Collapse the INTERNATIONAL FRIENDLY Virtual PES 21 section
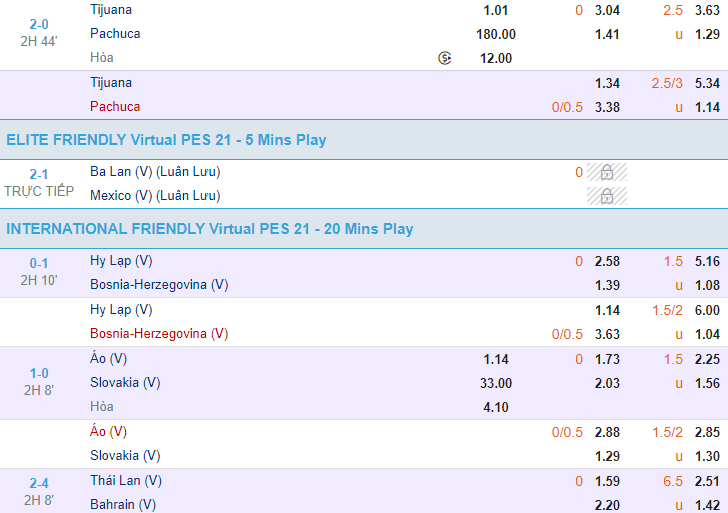728x513 pixels. pyautogui.click(x=210, y=229)
